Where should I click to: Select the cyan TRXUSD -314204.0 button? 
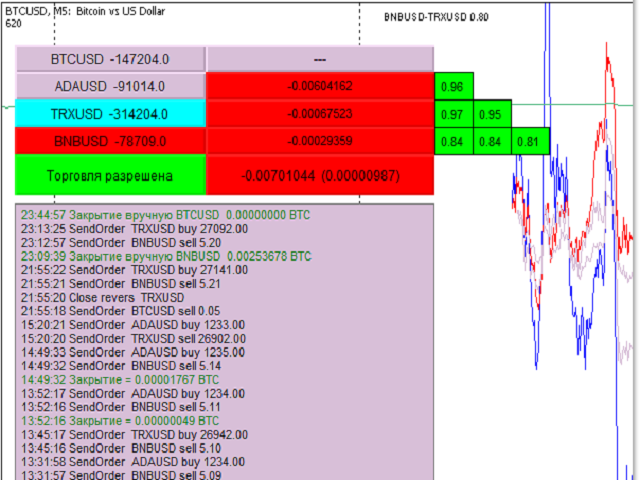110,113
